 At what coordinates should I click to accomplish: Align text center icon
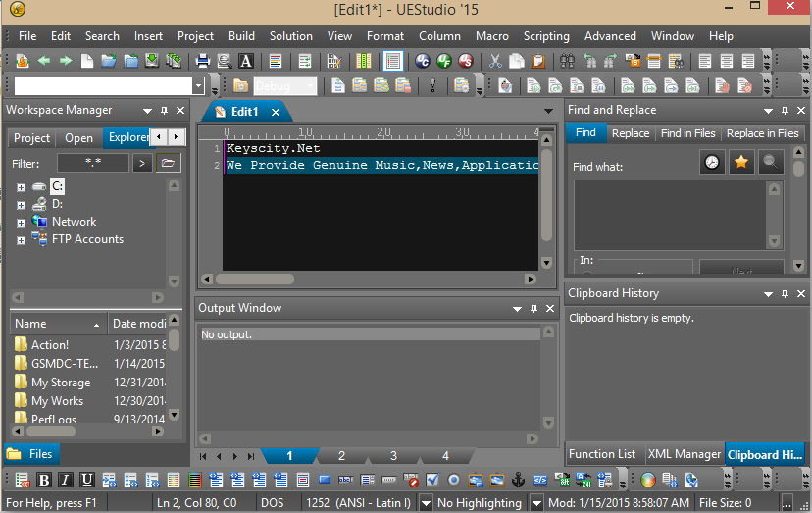click(x=727, y=61)
